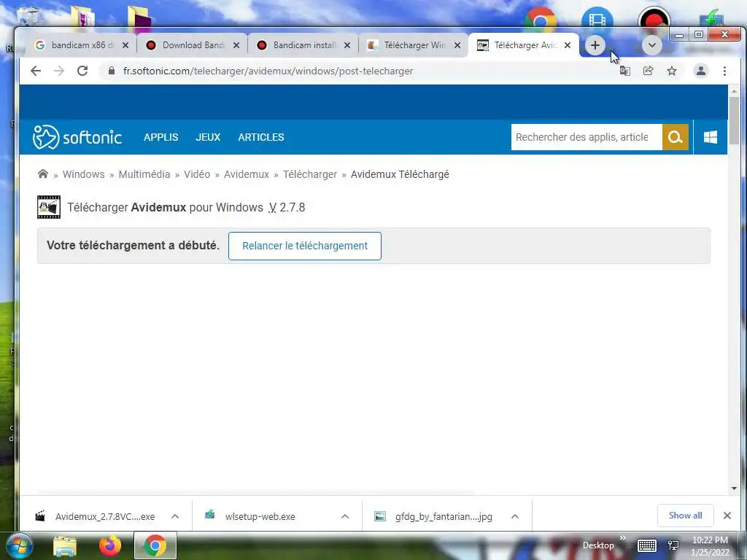Viewport: 747px width, 560px height.
Task: Click scrollbar down arrow on page
Action: pos(734,488)
